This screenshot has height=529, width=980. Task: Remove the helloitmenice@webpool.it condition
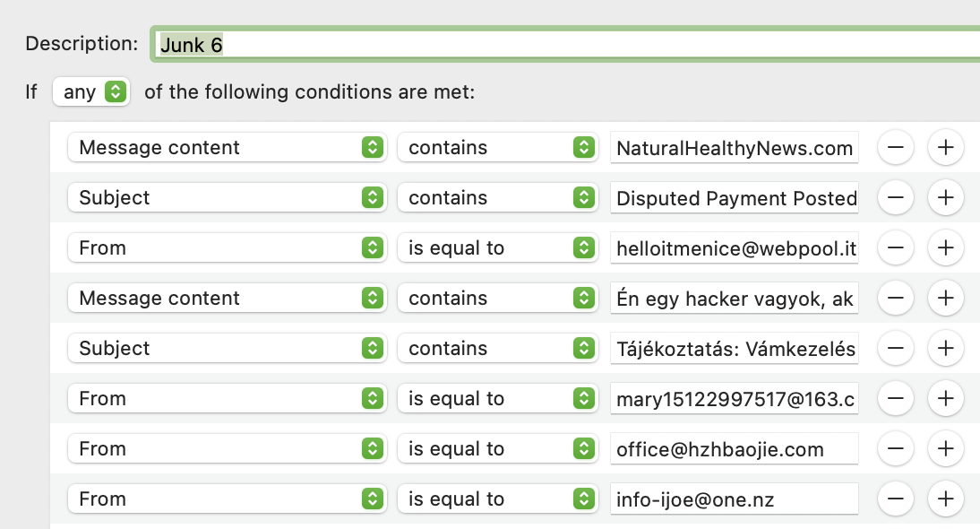click(x=896, y=248)
